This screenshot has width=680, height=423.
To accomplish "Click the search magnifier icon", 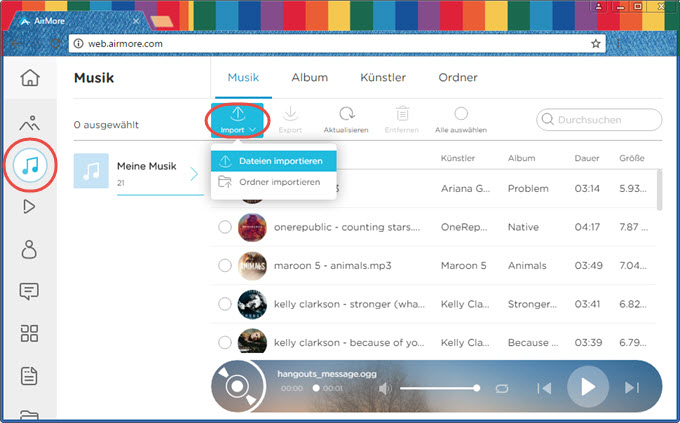I will coord(547,119).
